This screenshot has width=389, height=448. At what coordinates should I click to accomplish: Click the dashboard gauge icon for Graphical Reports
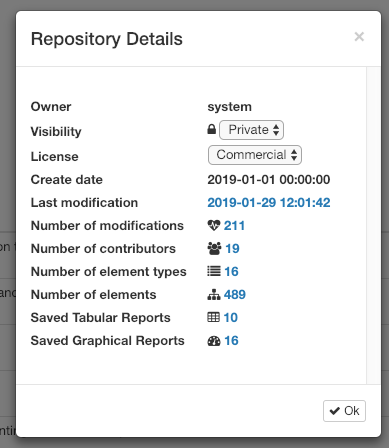[214, 341]
